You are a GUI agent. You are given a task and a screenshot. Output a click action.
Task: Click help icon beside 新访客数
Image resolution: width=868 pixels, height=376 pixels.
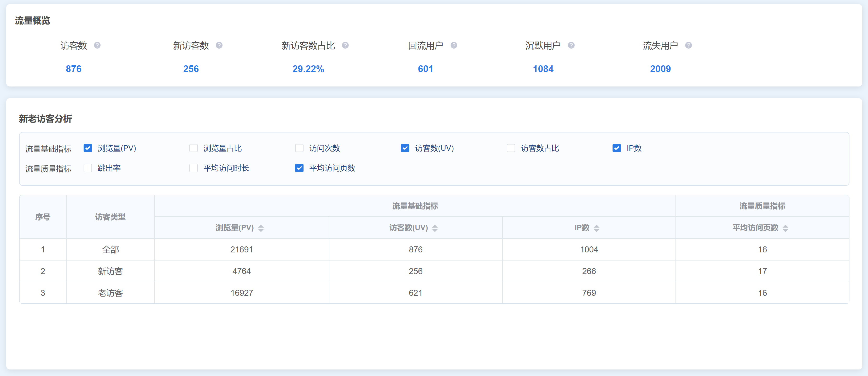point(219,45)
